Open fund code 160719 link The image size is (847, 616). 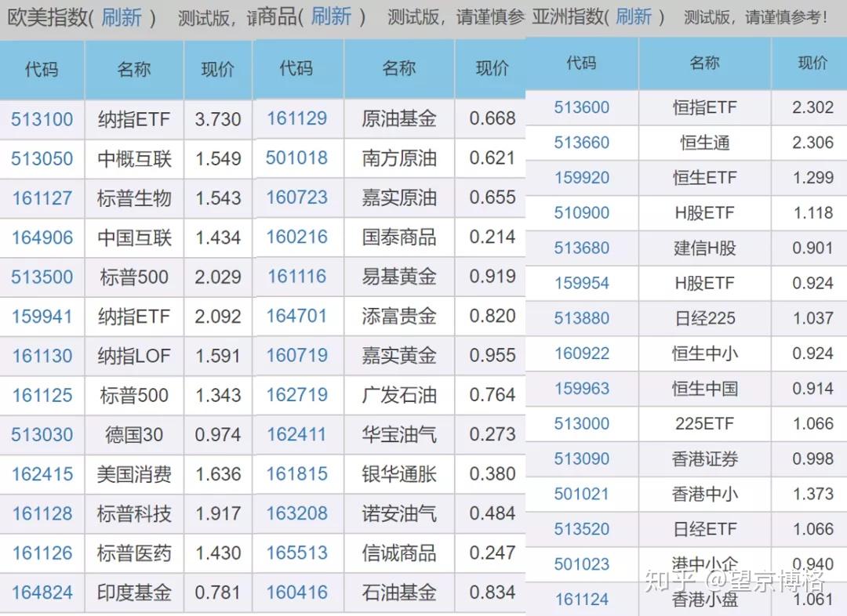tap(297, 355)
